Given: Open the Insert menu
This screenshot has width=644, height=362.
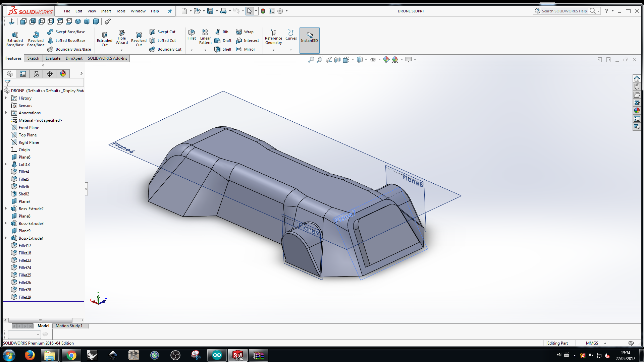Looking at the screenshot, I should pos(106,11).
